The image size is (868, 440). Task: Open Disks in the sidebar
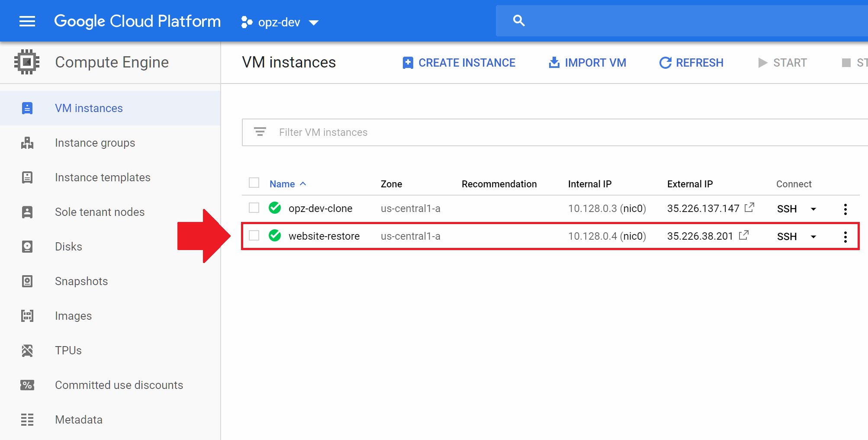click(x=68, y=247)
